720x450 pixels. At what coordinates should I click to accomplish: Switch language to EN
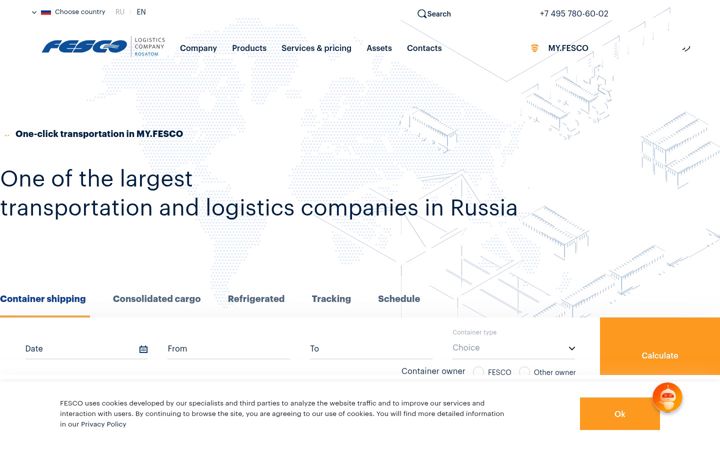pos(141,12)
